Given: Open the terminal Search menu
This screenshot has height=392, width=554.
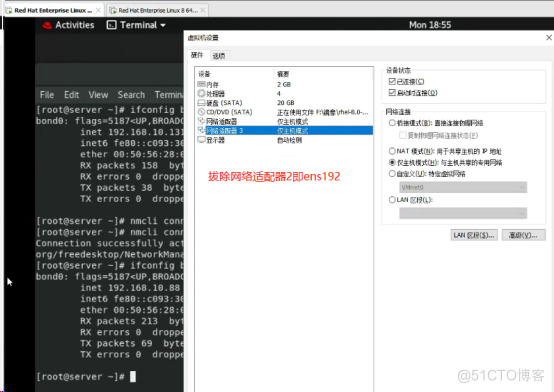Looking at the screenshot, I should [x=131, y=95].
